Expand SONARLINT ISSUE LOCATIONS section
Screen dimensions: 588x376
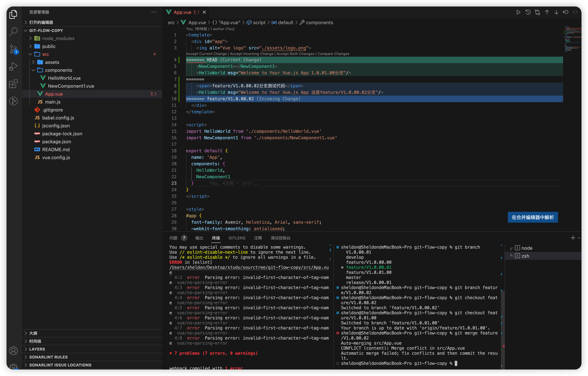click(x=92, y=365)
